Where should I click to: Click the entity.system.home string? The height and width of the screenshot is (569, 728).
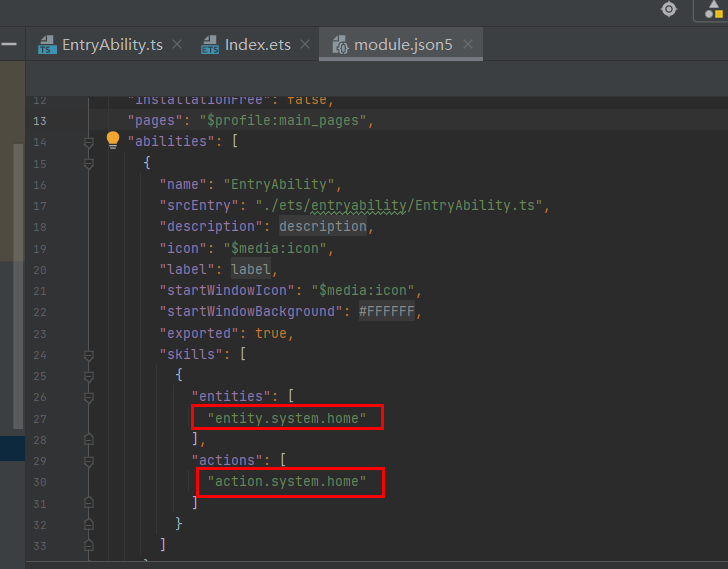coord(286,418)
